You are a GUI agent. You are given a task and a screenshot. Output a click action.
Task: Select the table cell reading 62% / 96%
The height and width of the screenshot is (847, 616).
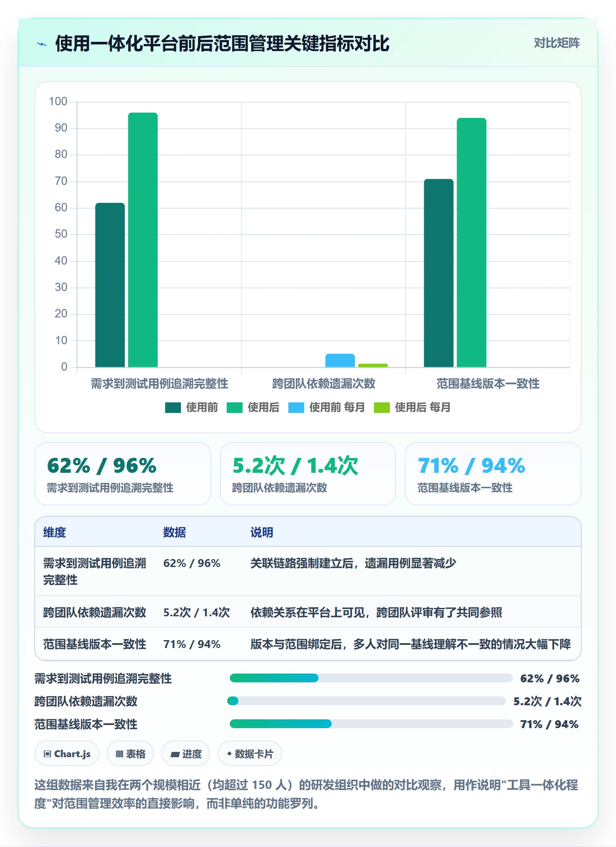[x=192, y=563]
